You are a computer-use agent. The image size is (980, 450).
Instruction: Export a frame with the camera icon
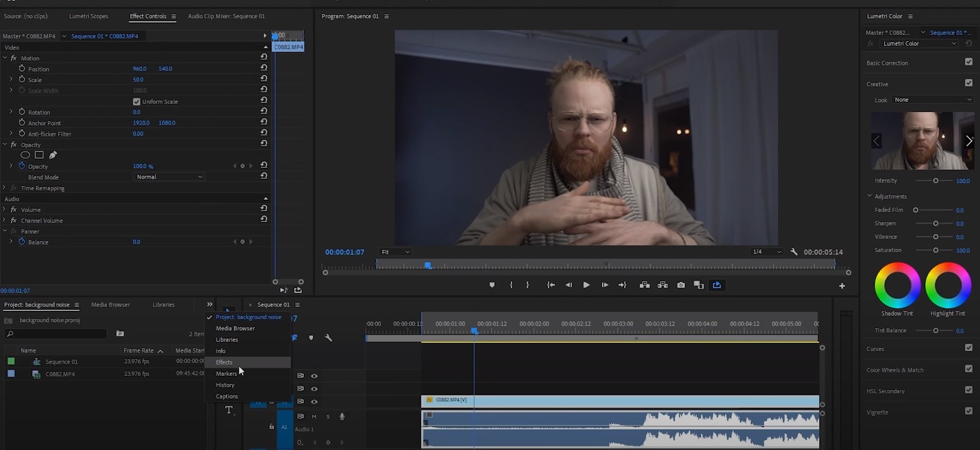[x=681, y=285]
